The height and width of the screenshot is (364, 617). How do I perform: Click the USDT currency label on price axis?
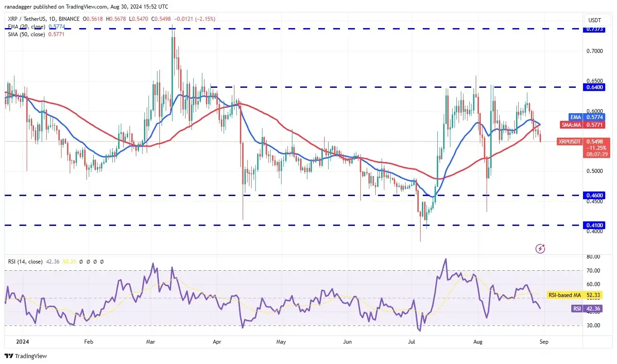click(x=594, y=20)
